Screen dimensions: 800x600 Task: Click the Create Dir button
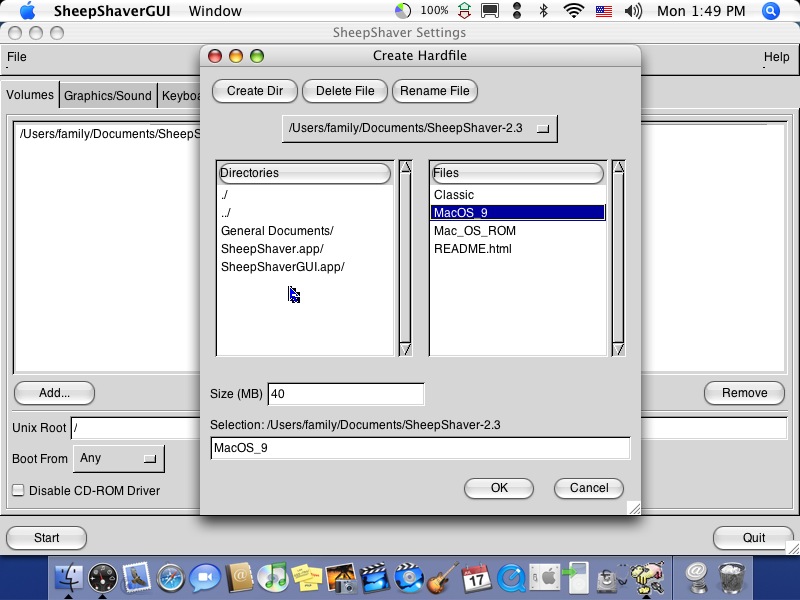click(255, 91)
